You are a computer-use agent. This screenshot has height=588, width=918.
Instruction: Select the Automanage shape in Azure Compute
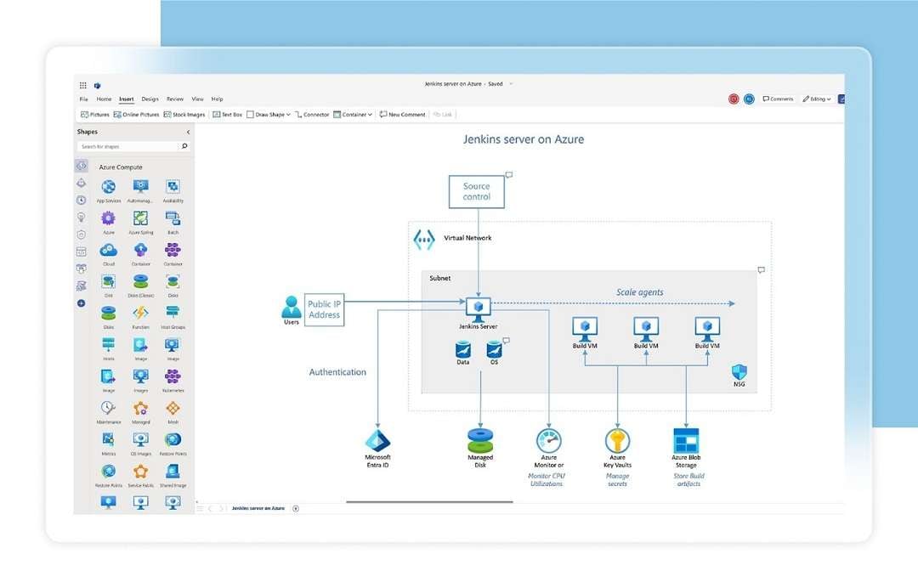[x=140, y=185]
